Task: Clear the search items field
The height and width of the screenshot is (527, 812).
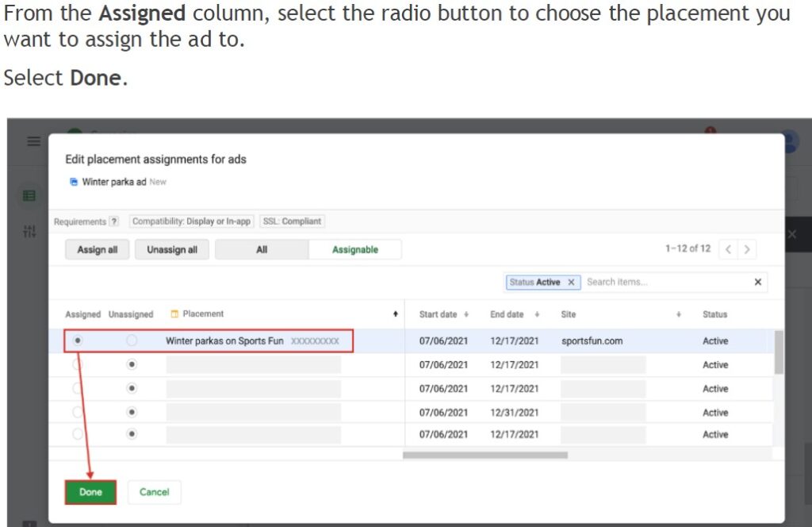Action: (757, 282)
